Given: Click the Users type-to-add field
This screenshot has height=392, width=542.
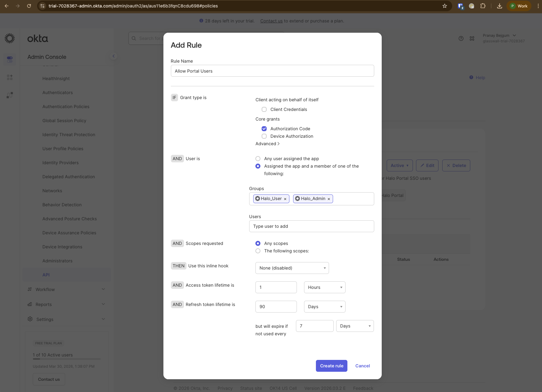Looking at the screenshot, I should tap(312, 226).
